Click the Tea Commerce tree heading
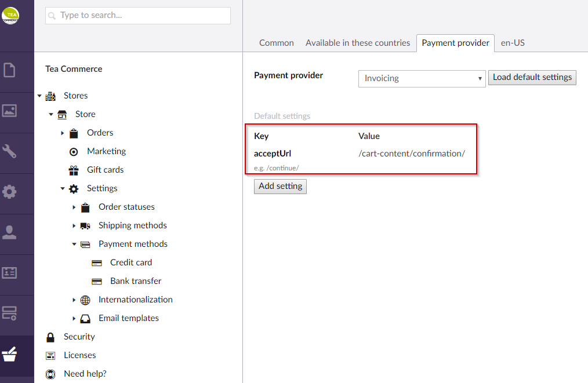Viewport: 588px width, 383px height. 74,69
